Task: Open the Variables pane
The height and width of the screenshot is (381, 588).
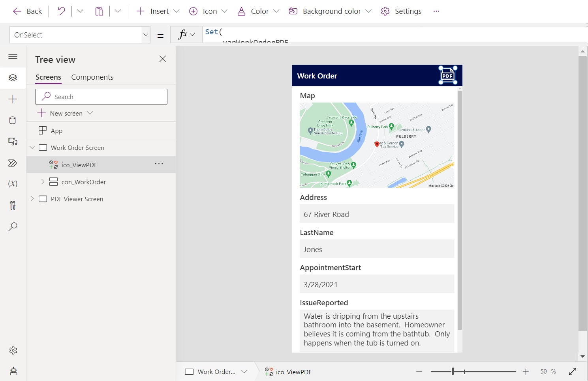Action: 13,183
